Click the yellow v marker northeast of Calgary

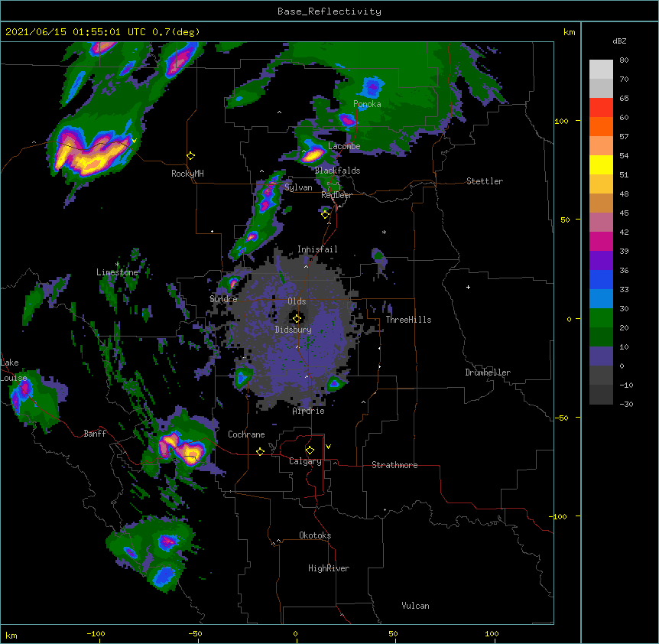pyautogui.click(x=328, y=447)
